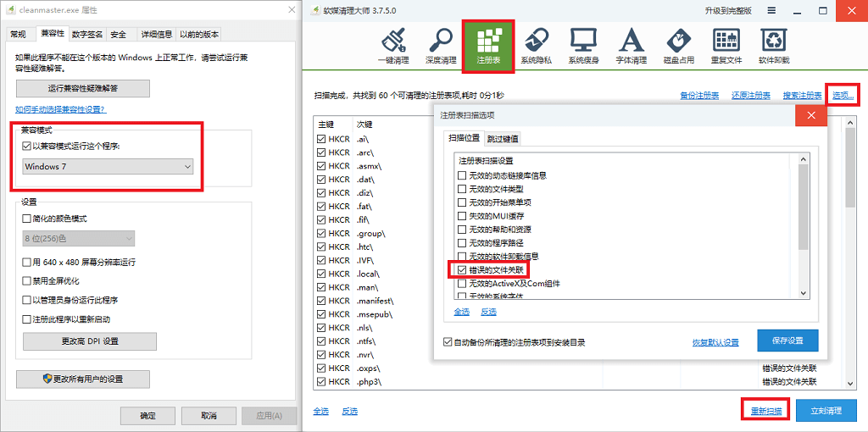The image size is (868, 432).
Task: Uncheck 错误的文件关联 option
Action: pos(462,270)
